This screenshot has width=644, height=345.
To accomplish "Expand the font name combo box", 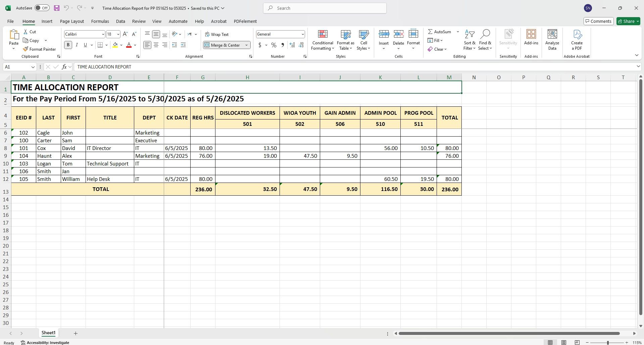I will (x=103, y=34).
